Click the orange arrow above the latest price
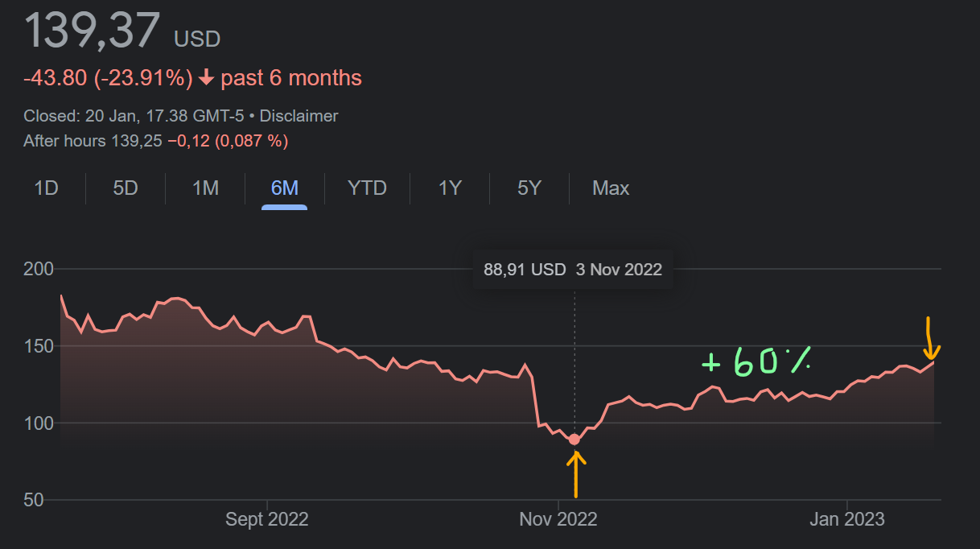The width and height of the screenshot is (980, 549). click(x=931, y=339)
